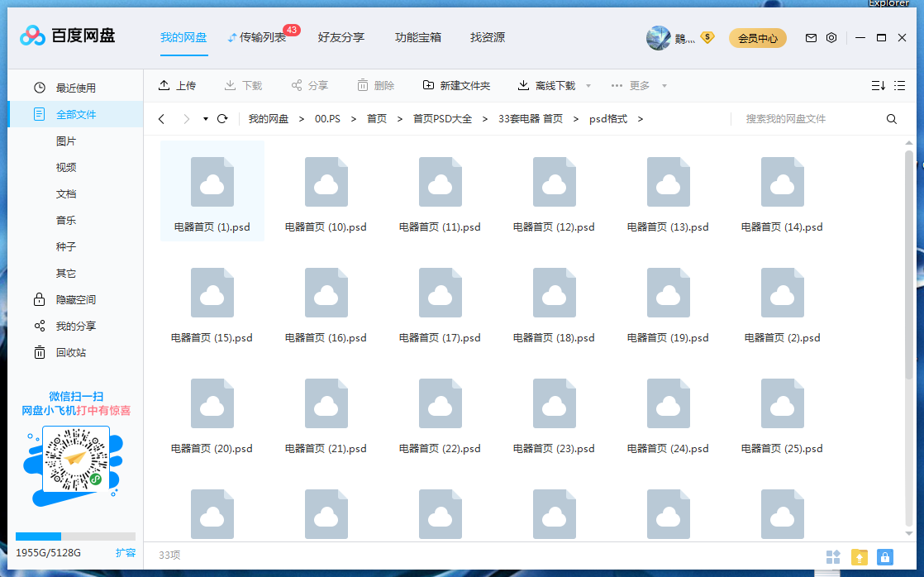Viewport: 924px width, 577px height.
Task: Open the navigation history dropdown
Action: (x=206, y=119)
